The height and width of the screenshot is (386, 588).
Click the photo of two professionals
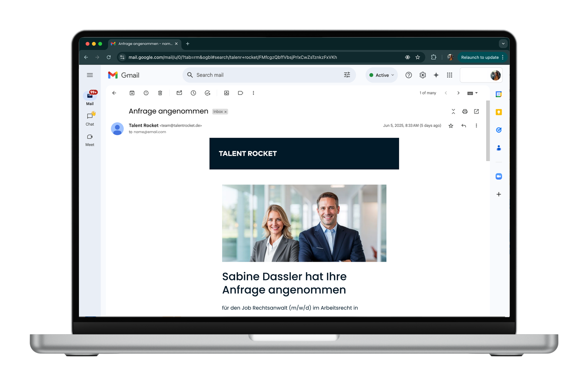304,223
